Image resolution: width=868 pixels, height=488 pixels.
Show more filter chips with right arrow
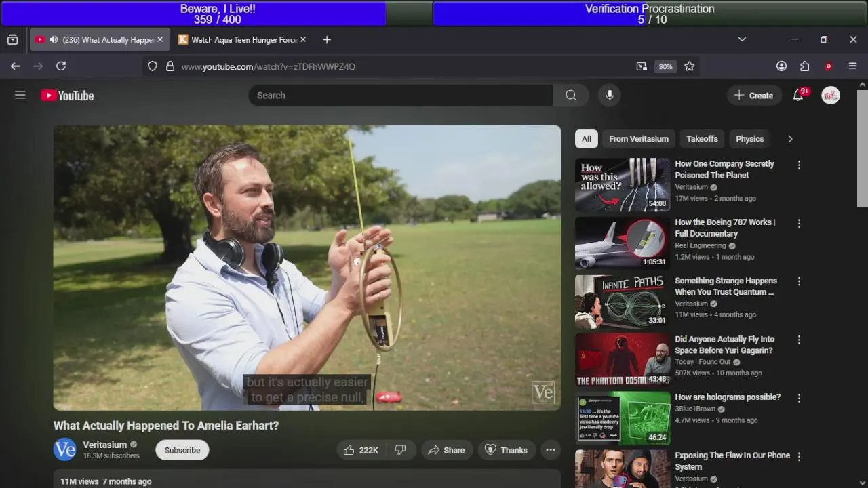point(790,139)
